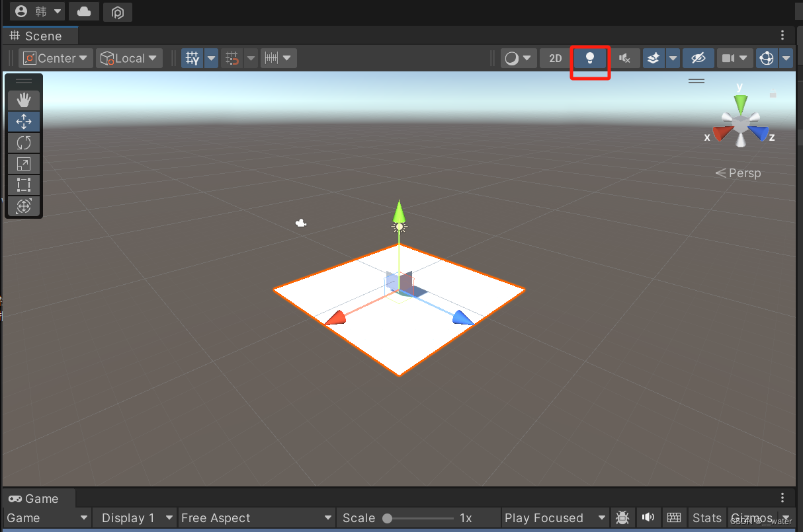This screenshot has width=803, height=532.
Task: Select the Rect tool
Action: coord(24,185)
